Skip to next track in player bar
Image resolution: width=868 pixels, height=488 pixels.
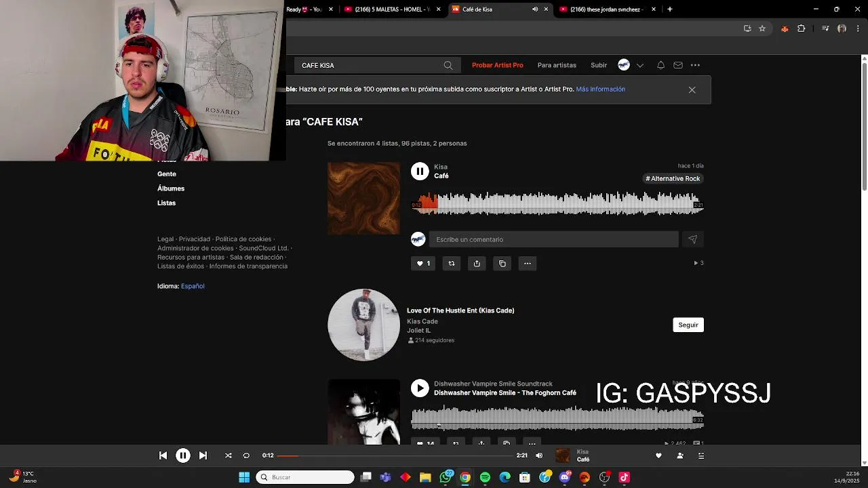pyautogui.click(x=203, y=455)
